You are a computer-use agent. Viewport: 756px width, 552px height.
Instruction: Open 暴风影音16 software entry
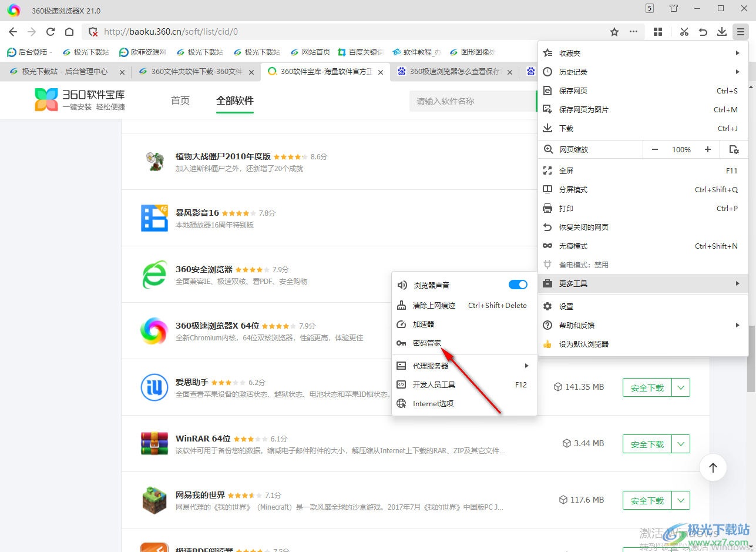click(x=197, y=213)
